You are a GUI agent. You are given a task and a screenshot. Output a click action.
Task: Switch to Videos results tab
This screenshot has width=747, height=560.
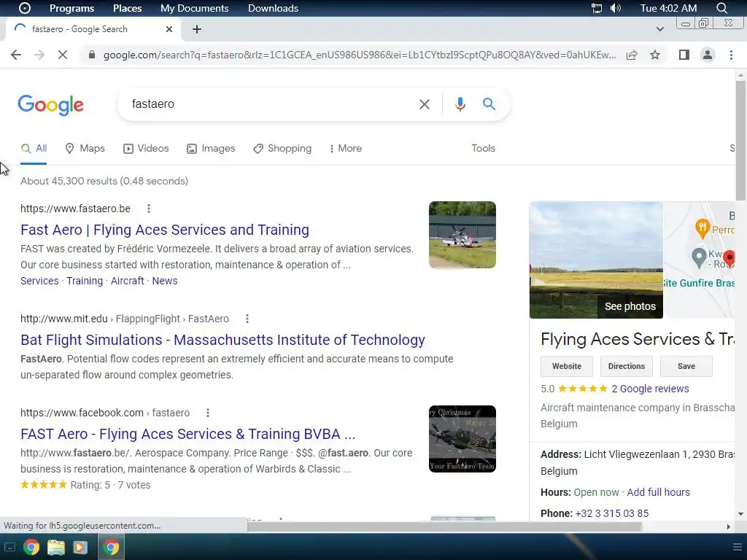click(146, 149)
